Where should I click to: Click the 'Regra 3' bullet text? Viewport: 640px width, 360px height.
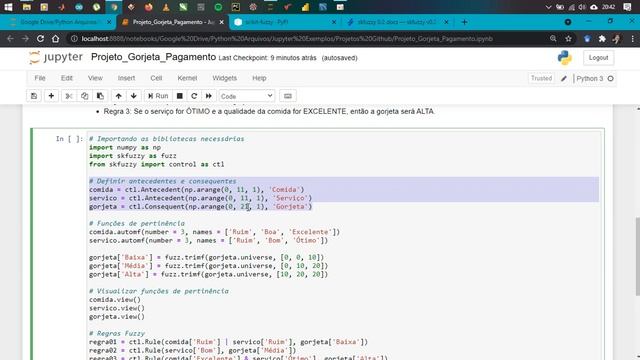269,111
